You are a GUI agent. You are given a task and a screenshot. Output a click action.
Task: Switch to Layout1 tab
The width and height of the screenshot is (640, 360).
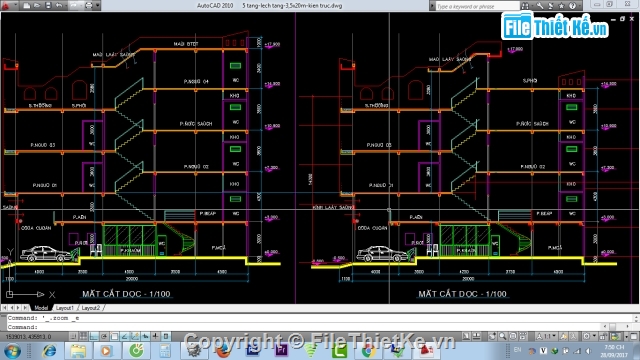(x=64, y=308)
